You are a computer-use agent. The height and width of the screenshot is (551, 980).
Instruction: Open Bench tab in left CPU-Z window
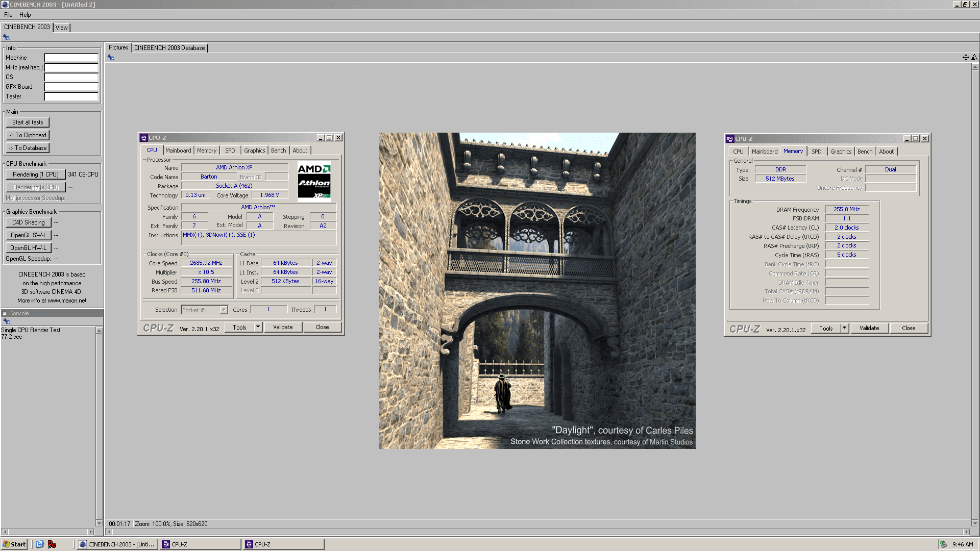click(x=279, y=151)
